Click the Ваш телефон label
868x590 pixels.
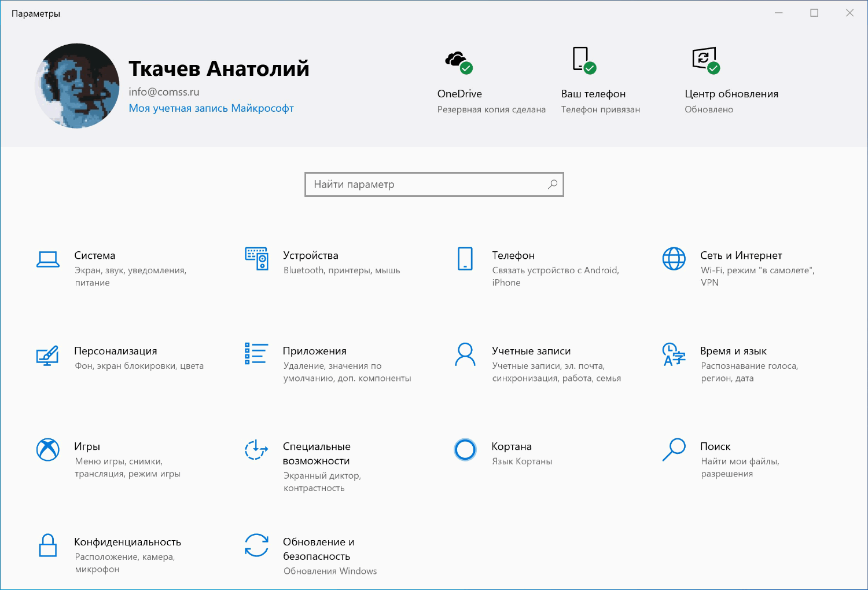(593, 94)
